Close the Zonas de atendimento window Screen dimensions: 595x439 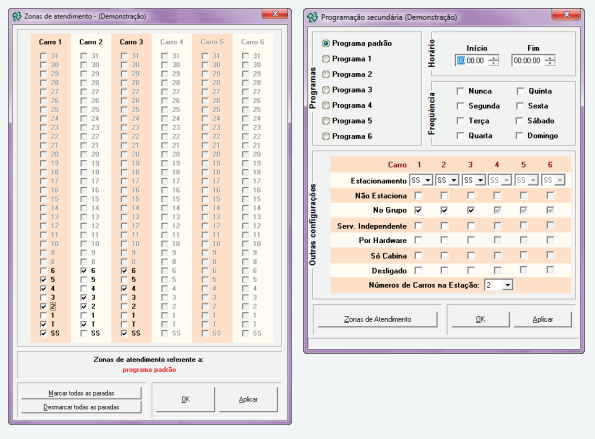275,14
